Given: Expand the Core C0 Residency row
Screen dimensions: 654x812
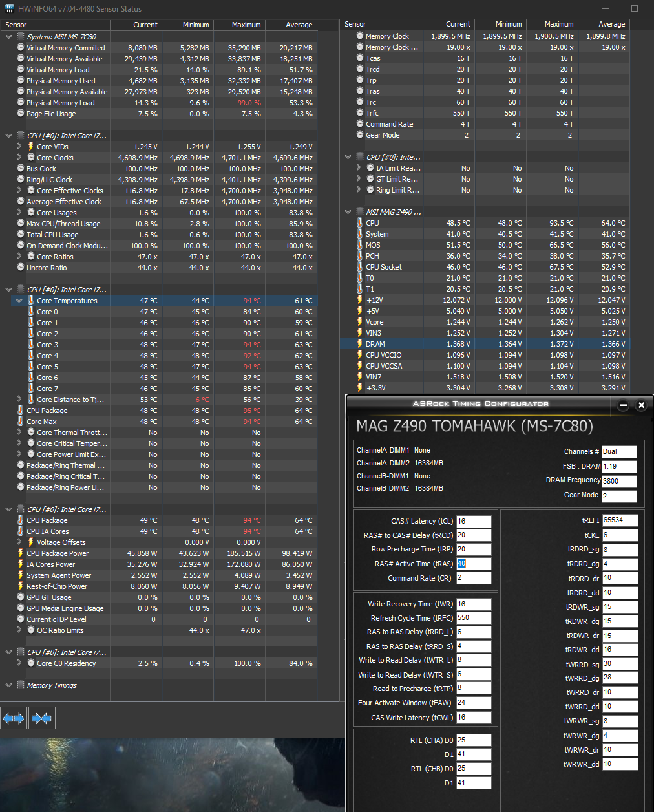Looking at the screenshot, I should [19, 663].
